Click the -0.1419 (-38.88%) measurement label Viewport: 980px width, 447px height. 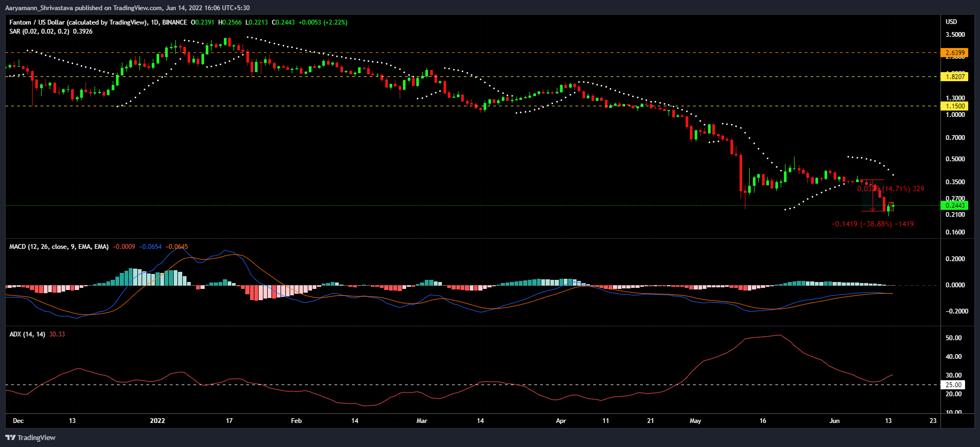coord(873,224)
